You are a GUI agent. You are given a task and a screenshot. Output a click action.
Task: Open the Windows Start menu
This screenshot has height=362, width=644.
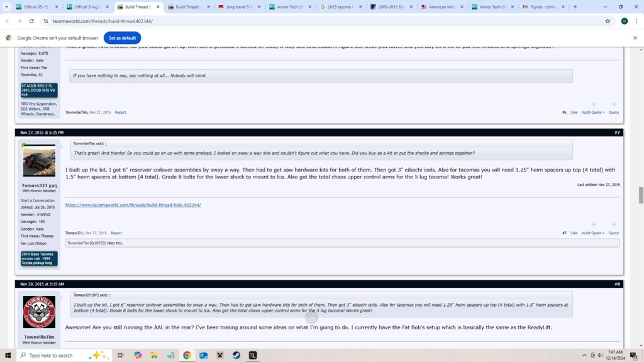(x=8, y=356)
